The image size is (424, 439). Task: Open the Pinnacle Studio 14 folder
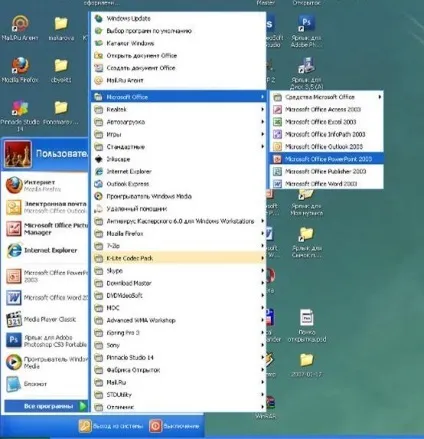(179, 357)
